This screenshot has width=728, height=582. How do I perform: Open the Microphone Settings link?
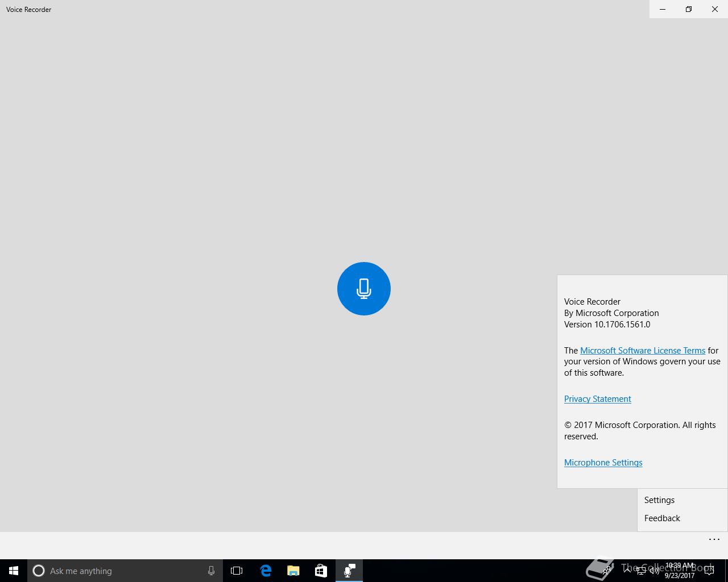click(603, 463)
